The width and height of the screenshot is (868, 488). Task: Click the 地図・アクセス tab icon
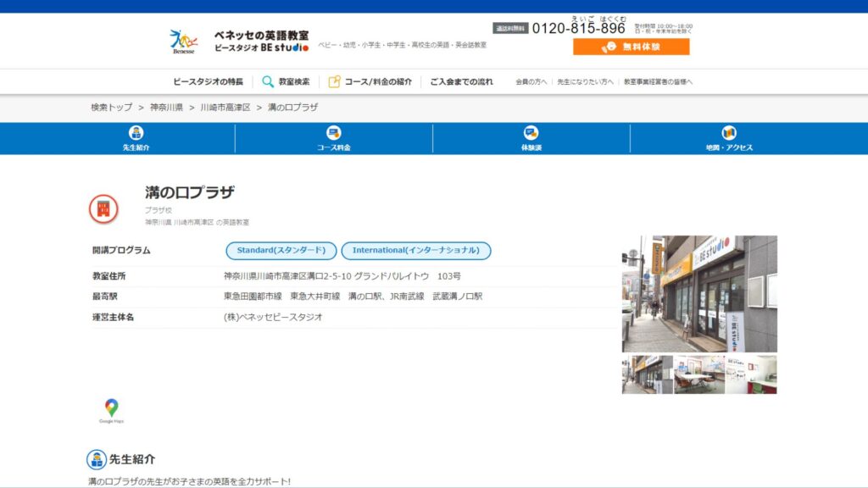point(728,133)
